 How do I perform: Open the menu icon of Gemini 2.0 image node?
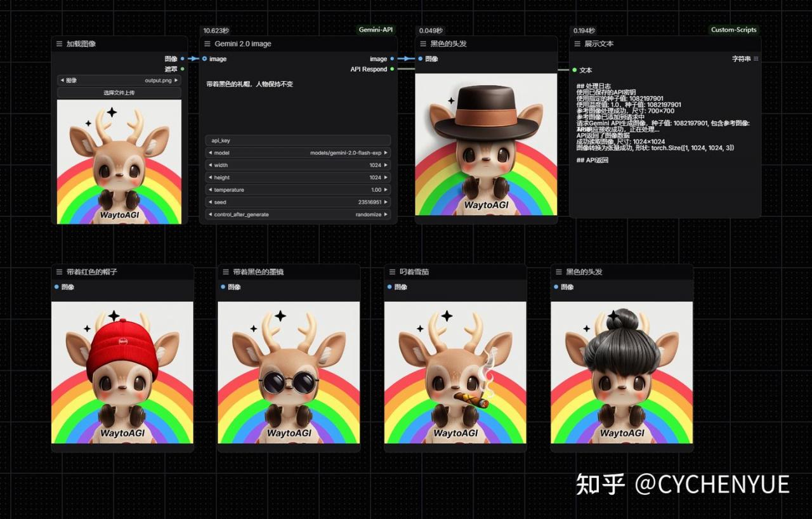207,44
